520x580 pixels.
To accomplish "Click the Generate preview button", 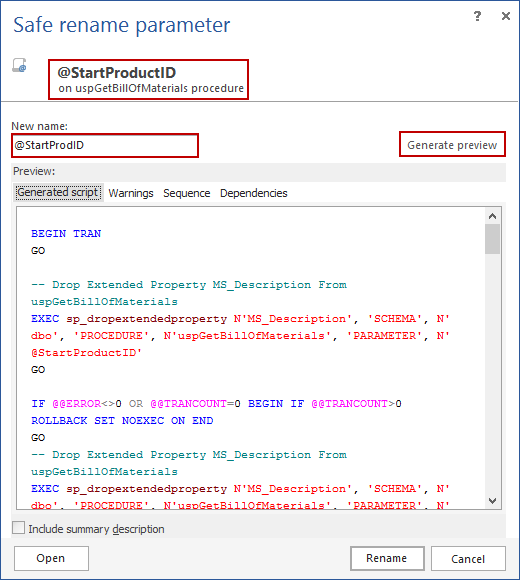I will (x=452, y=145).
